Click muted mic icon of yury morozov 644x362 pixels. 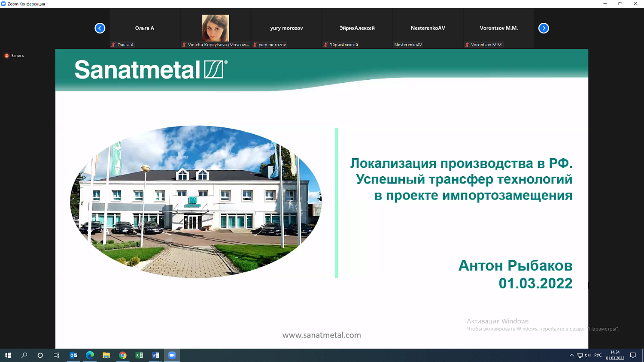point(255,45)
